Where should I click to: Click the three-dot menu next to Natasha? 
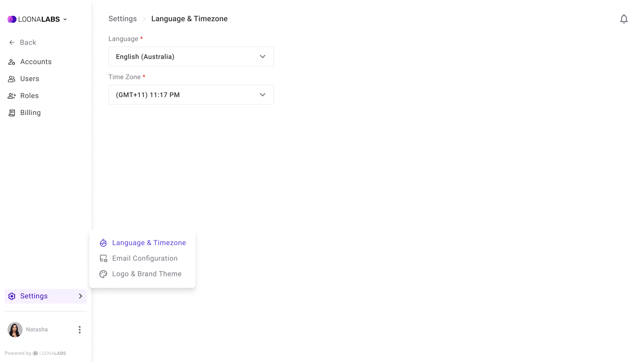pos(80,329)
